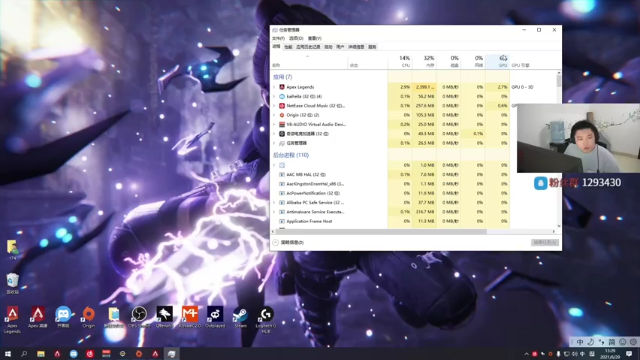Select the folder shortcut beside the Origin desktop icon
Image resolution: width=640 pixels, height=360 pixels.
pos(114,317)
